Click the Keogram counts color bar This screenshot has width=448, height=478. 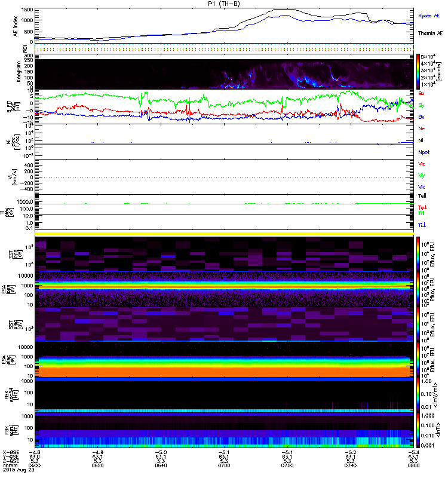click(x=418, y=72)
